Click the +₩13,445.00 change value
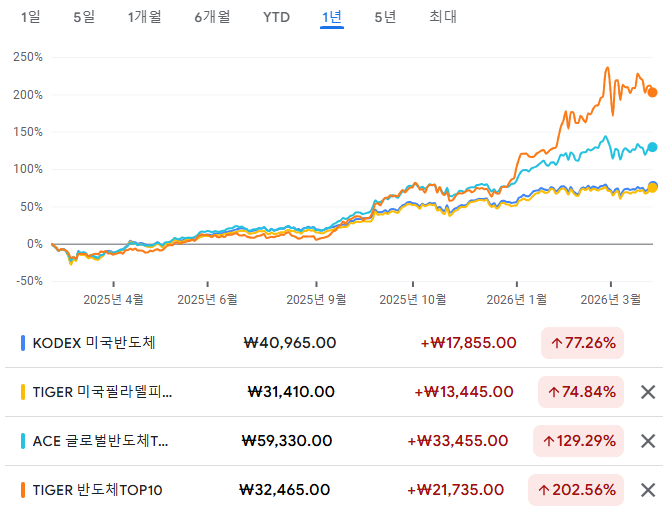 [x=464, y=392]
